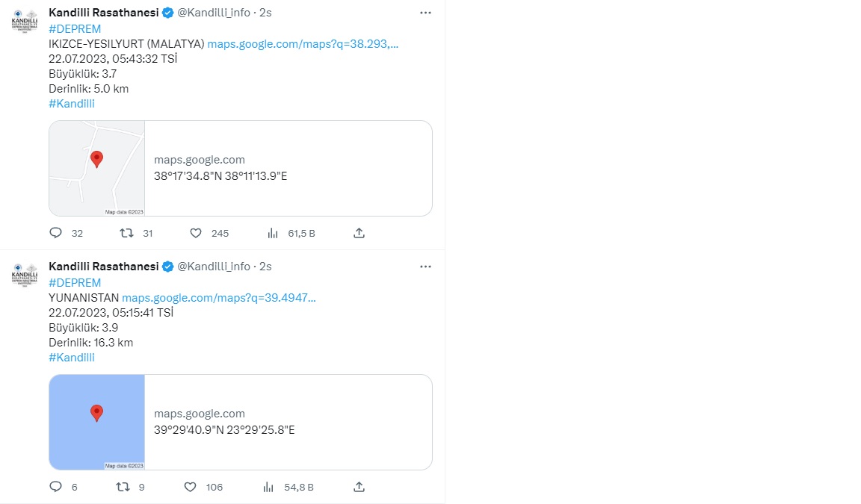Open the maps link with q=39.4947
Viewport: 861px width, 504px height.
(x=219, y=297)
